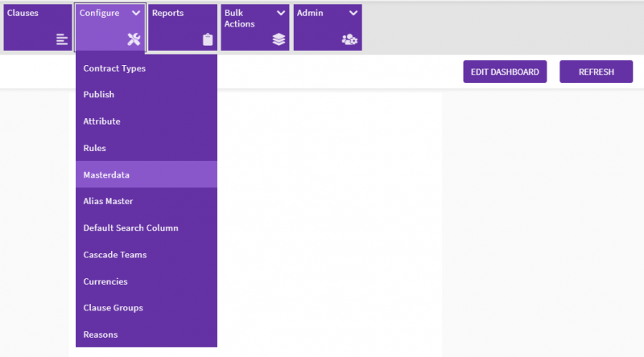The width and height of the screenshot is (644, 357).
Task: Click the Clauses list icon
Action: pyautogui.click(x=62, y=39)
